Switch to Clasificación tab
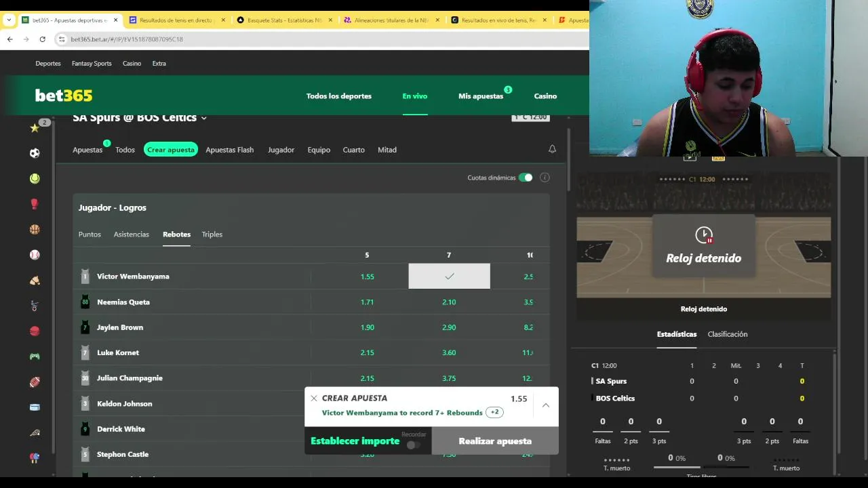Image resolution: width=868 pixels, height=488 pixels. 728,334
